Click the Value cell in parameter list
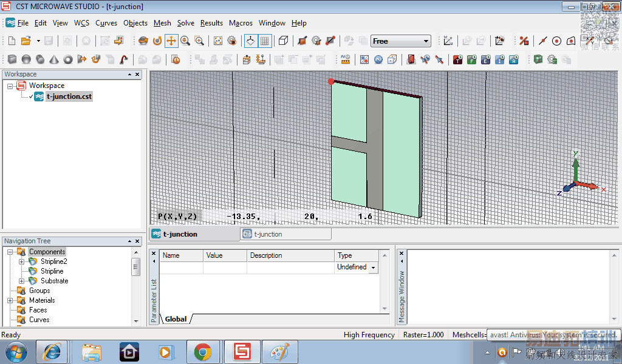Image resolution: width=622 pixels, height=364 pixels. (x=224, y=268)
